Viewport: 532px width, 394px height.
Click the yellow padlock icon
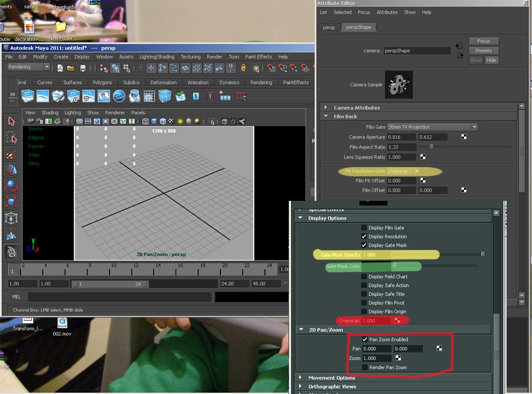pos(244,68)
